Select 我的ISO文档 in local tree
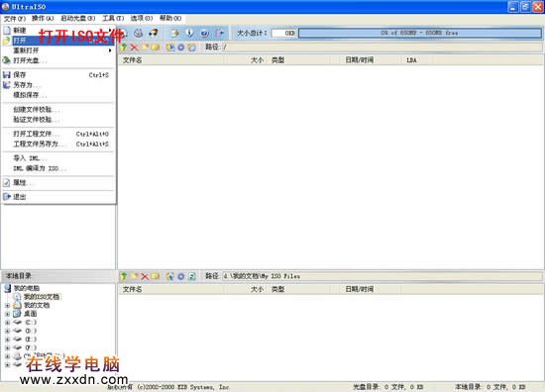This screenshot has height=392, width=545. tap(42, 297)
